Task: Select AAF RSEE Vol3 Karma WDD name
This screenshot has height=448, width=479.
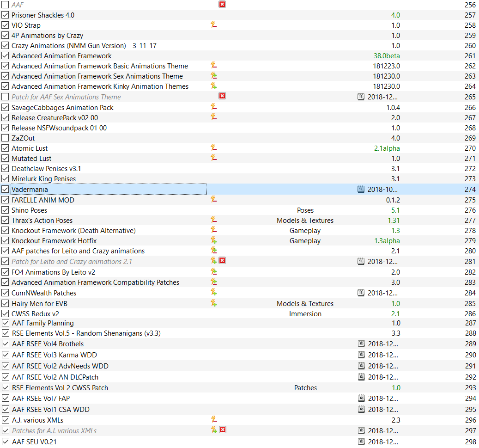Action: pyautogui.click(x=55, y=355)
